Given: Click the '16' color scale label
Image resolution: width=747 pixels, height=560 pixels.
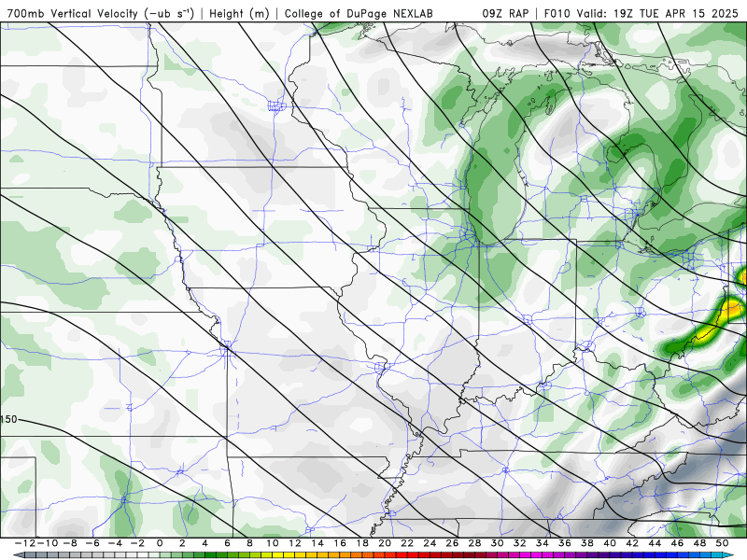Looking at the screenshot, I should pos(340,543).
